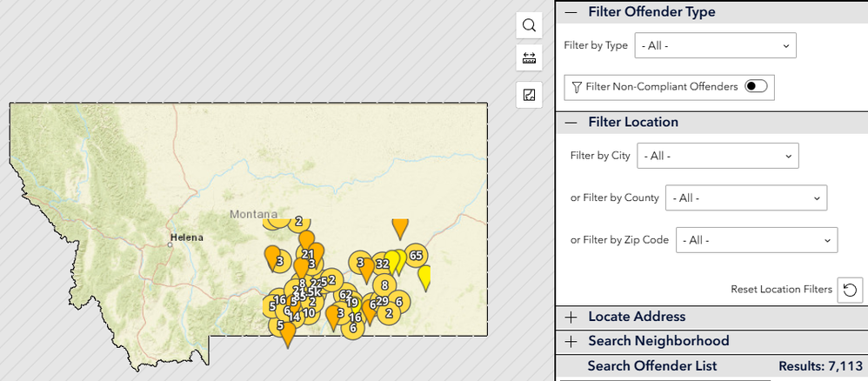This screenshot has height=381, width=868.
Task: Toggle the Non-Compliant Offenders switch
Action: point(756,86)
